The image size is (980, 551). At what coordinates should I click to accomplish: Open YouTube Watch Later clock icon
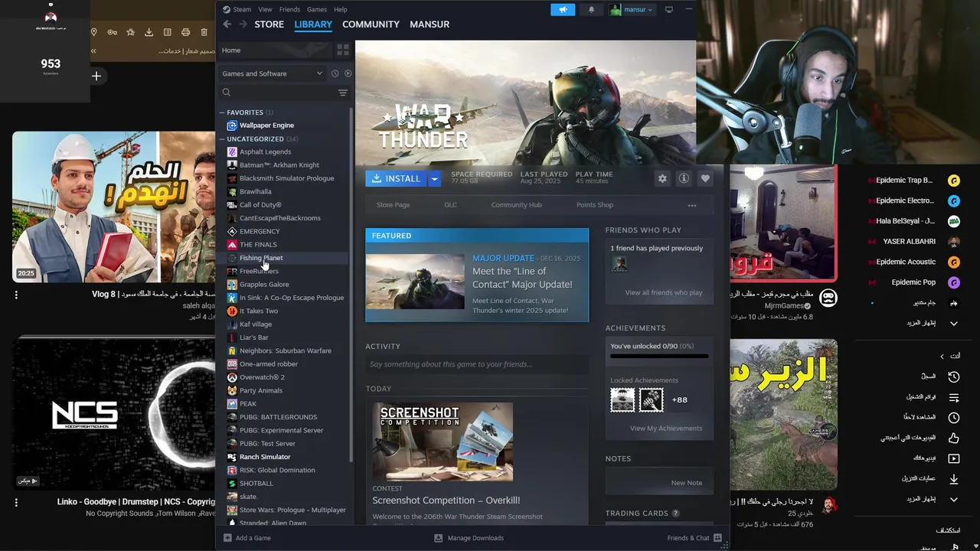[954, 418]
